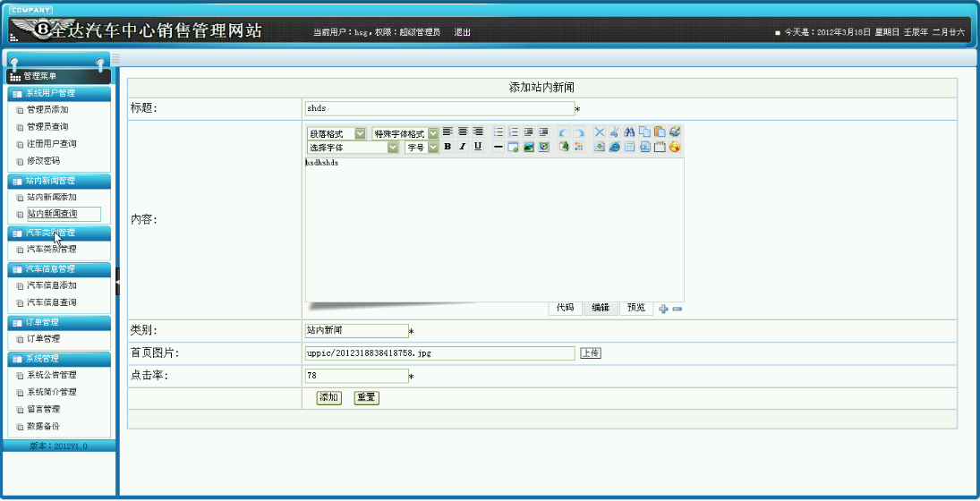Switch editor to 预览 tab
Image resolution: width=980 pixels, height=501 pixels.
click(x=636, y=308)
